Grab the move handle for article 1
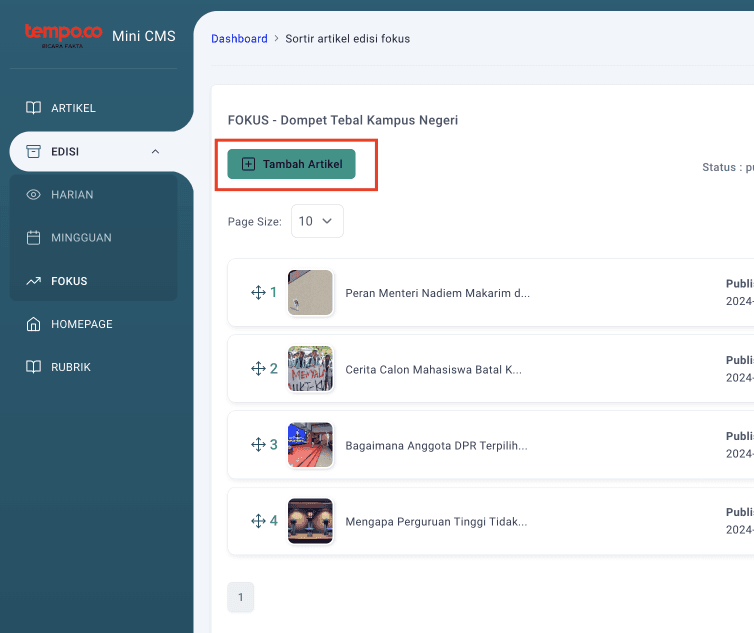This screenshot has height=633, width=754. tap(258, 292)
